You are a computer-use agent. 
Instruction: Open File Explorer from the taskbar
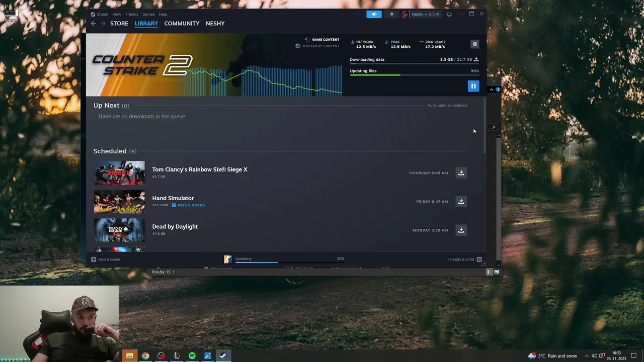[x=129, y=356]
